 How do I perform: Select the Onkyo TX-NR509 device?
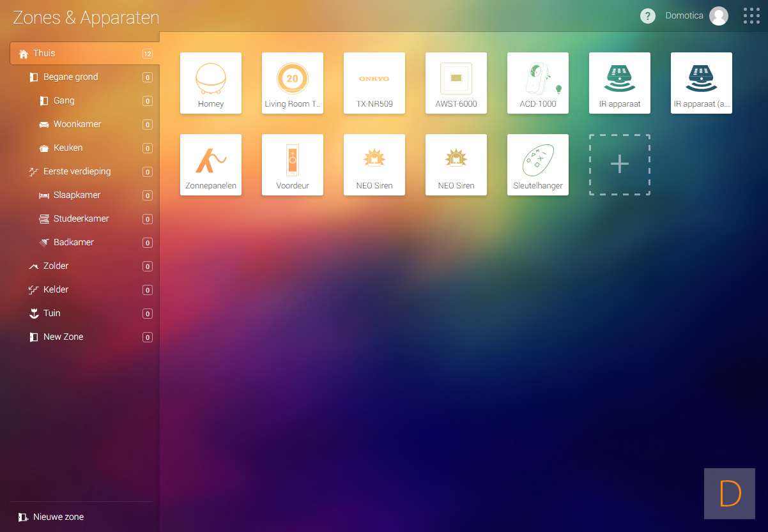tap(374, 83)
